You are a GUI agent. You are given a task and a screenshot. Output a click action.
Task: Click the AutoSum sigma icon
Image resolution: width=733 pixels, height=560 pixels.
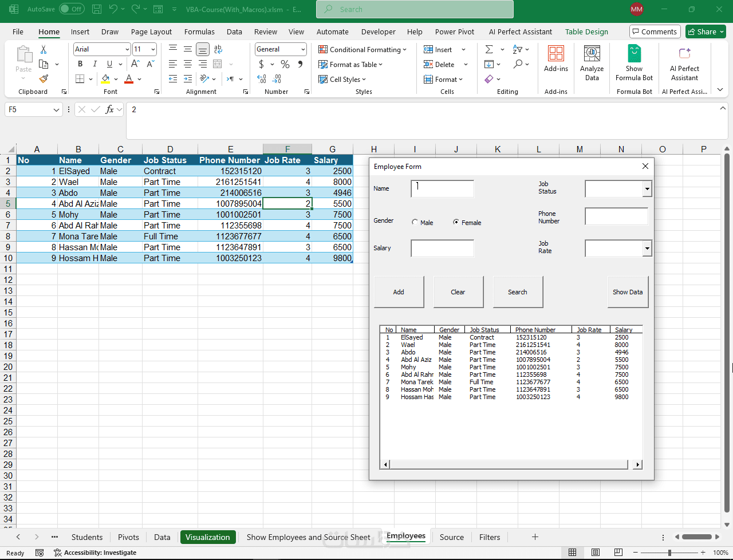[488, 50]
